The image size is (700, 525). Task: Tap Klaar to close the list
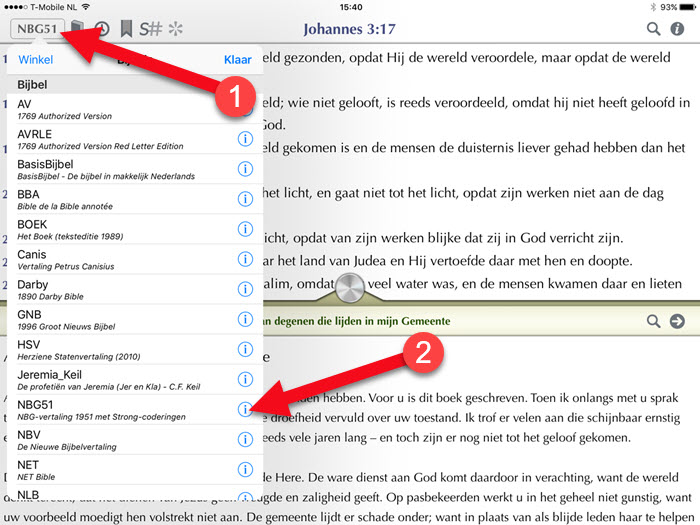238,60
